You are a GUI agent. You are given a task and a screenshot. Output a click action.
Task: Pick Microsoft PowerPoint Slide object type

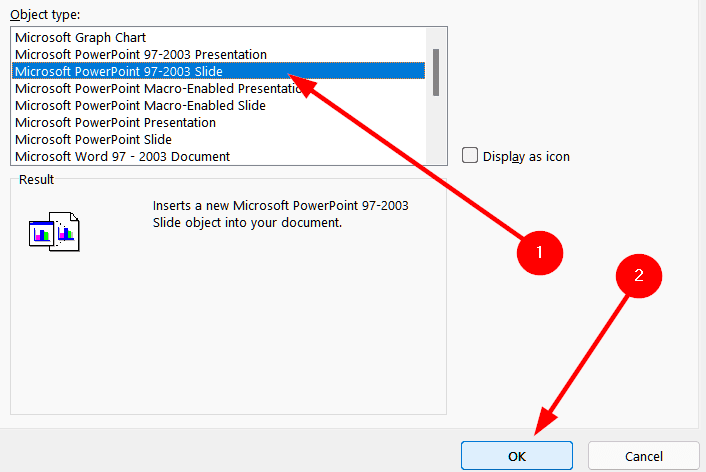coord(218,140)
